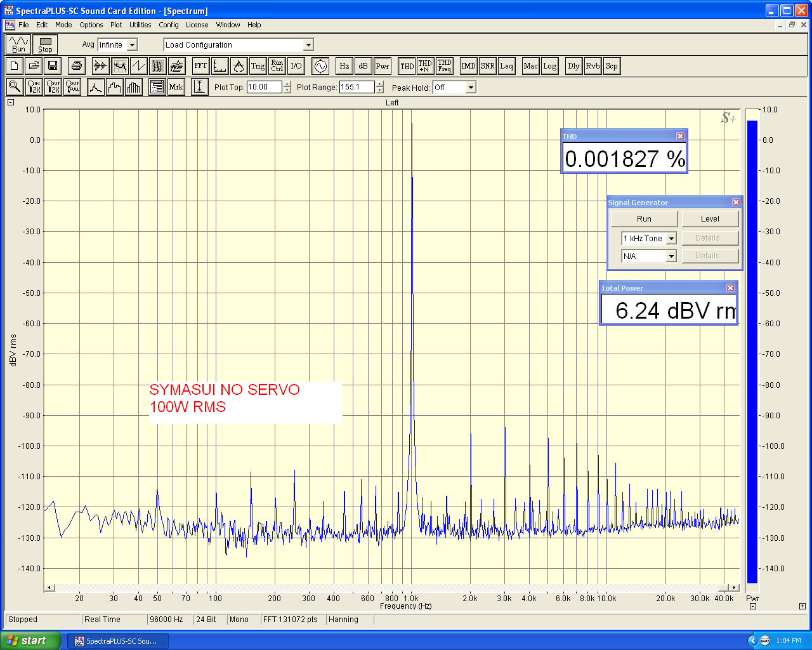
Task: Open the File menu
Action: [23, 25]
